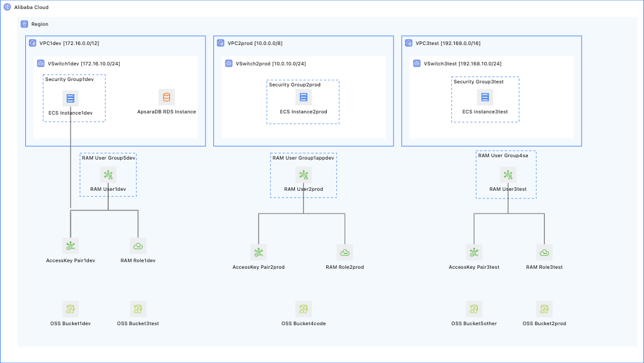Select the VPC1dev cloud icon

coord(32,43)
